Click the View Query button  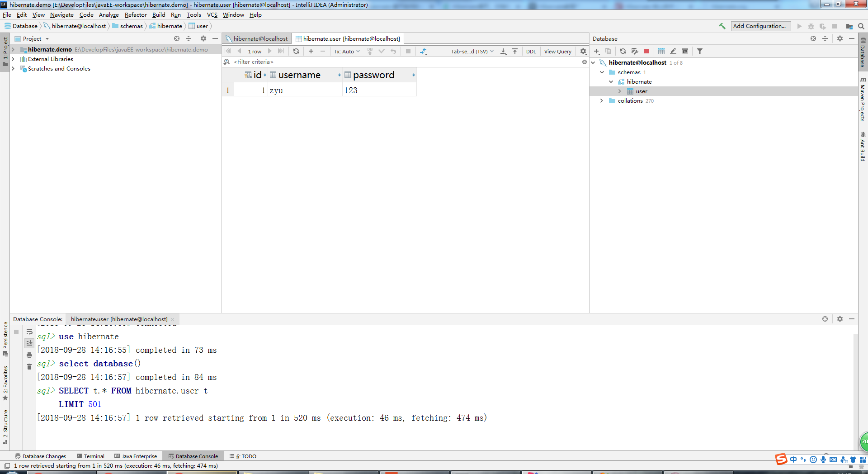558,51
